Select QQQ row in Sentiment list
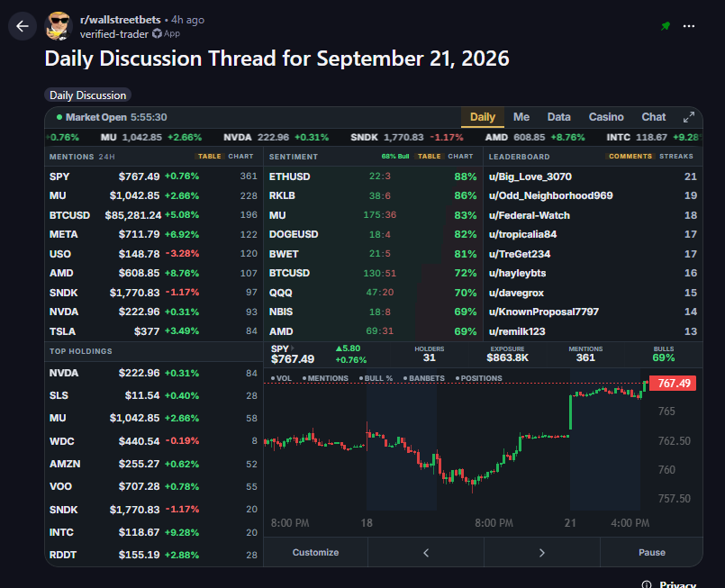725x588 pixels. pos(373,293)
